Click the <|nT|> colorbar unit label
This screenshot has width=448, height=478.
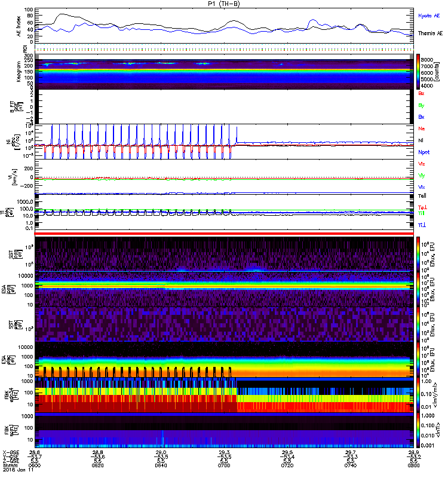coord(438,430)
